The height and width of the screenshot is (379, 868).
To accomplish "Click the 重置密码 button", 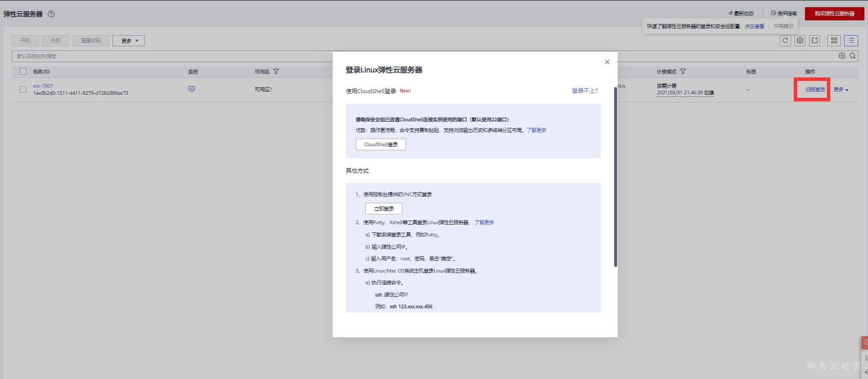I will coord(91,41).
